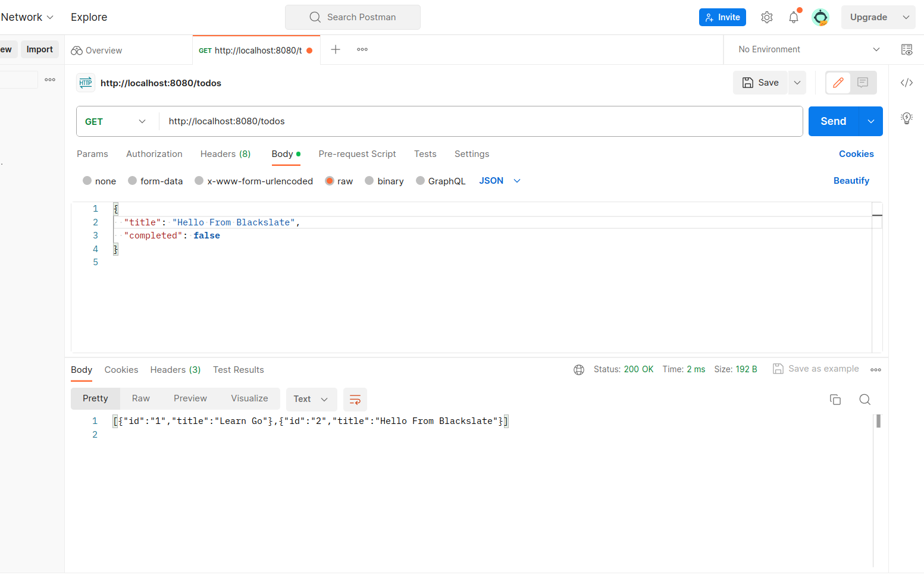Open search in the response pane
The height and width of the screenshot is (575, 924).
pyautogui.click(x=865, y=399)
